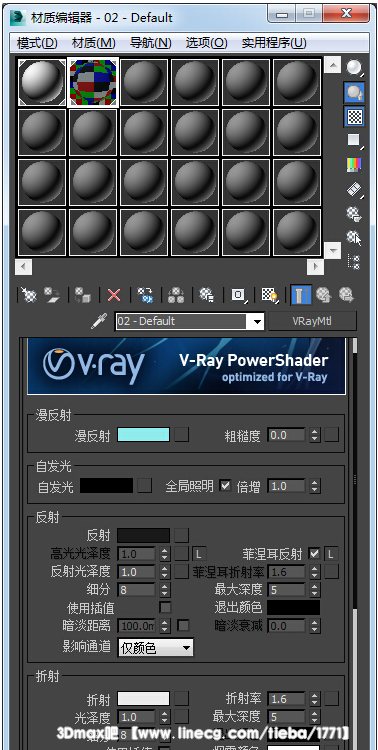Click the 折射率 value field
Screen dimensions: 378x750
click(287, 699)
